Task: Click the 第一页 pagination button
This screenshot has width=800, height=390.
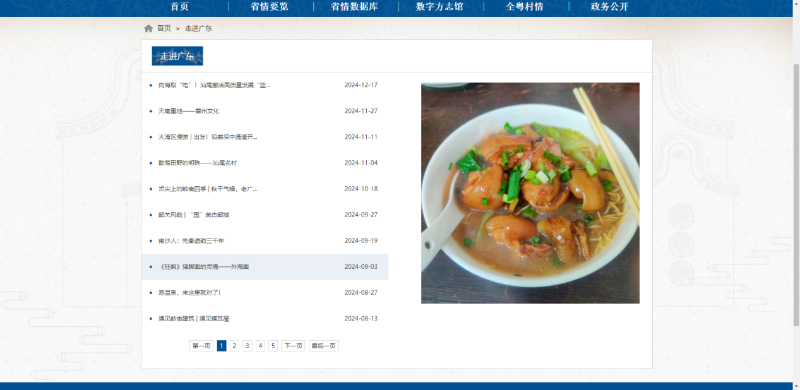Action: tap(201, 346)
